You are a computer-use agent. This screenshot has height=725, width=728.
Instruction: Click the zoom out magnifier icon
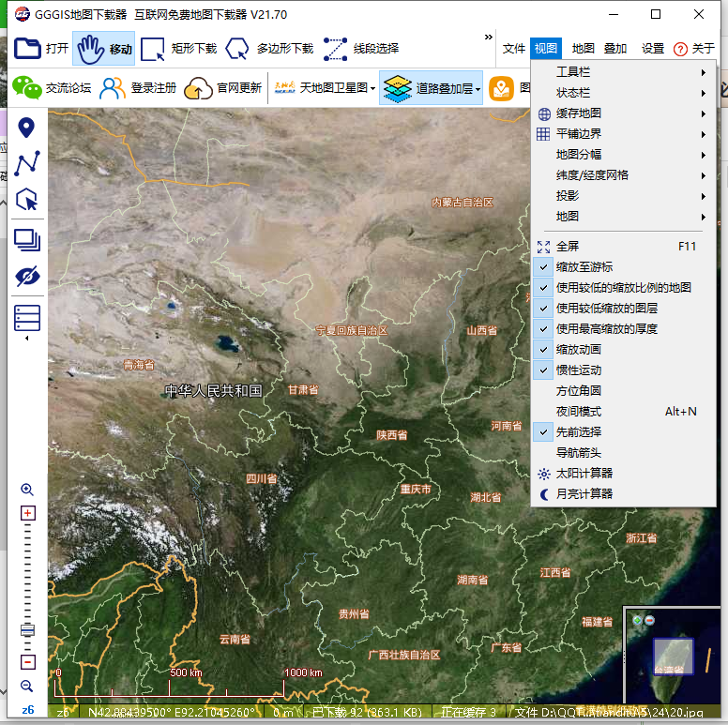(x=27, y=687)
